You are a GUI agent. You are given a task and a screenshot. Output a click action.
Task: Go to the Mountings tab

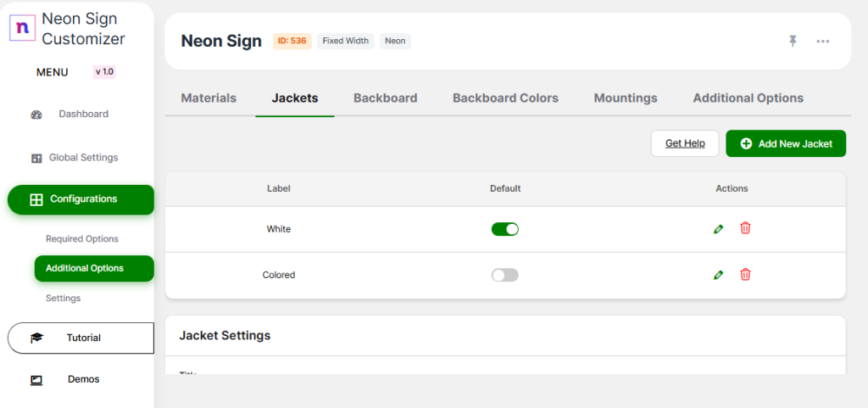(x=626, y=98)
